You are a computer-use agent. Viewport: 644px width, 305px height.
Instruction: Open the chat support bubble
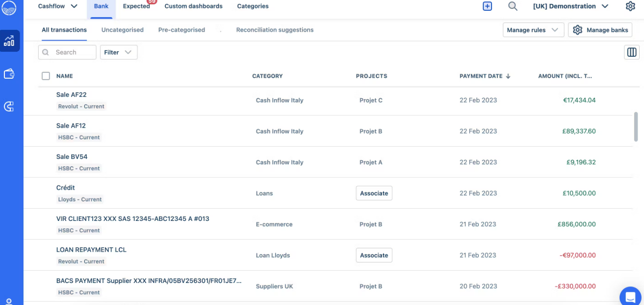(x=630, y=296)
